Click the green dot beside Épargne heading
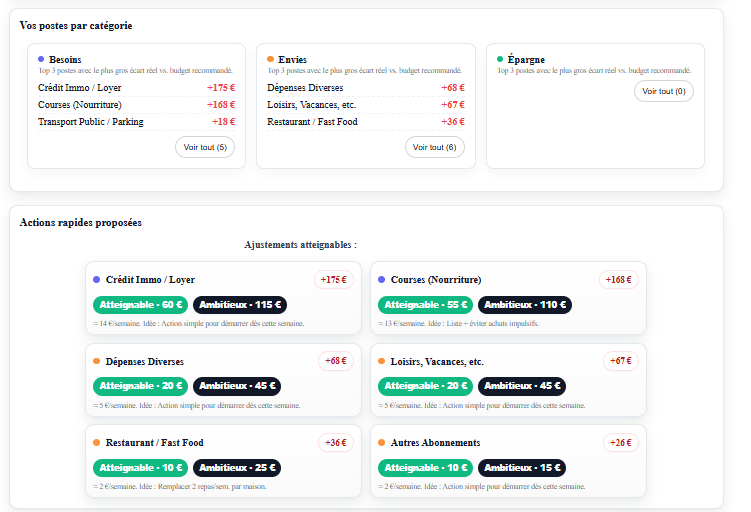Screen dimensions: 751x512 pyautogui.click(x=500, y=60)
